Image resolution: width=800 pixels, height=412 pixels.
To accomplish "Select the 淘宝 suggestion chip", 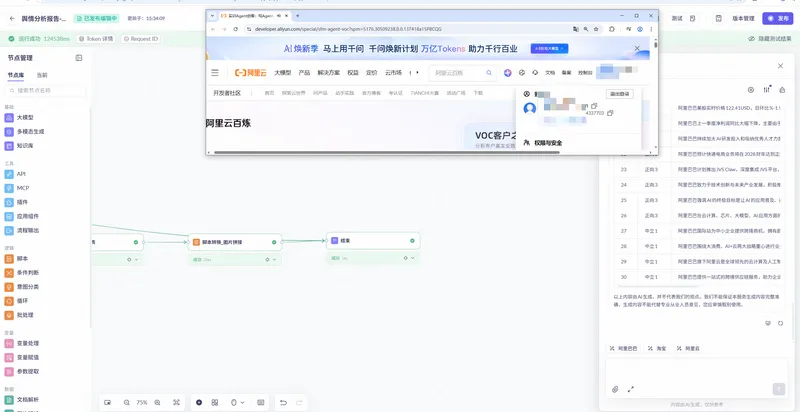I will pos(657,349).
